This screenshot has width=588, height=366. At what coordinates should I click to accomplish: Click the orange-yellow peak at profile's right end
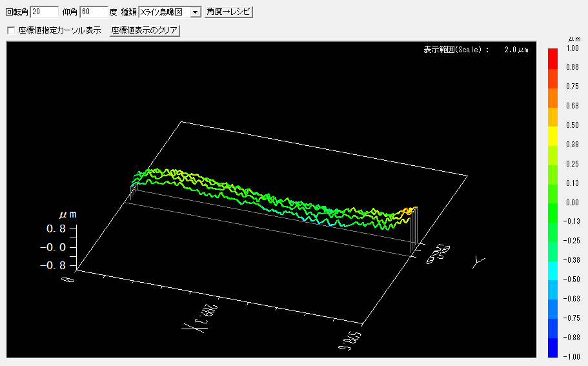click(x=409, y=210)
